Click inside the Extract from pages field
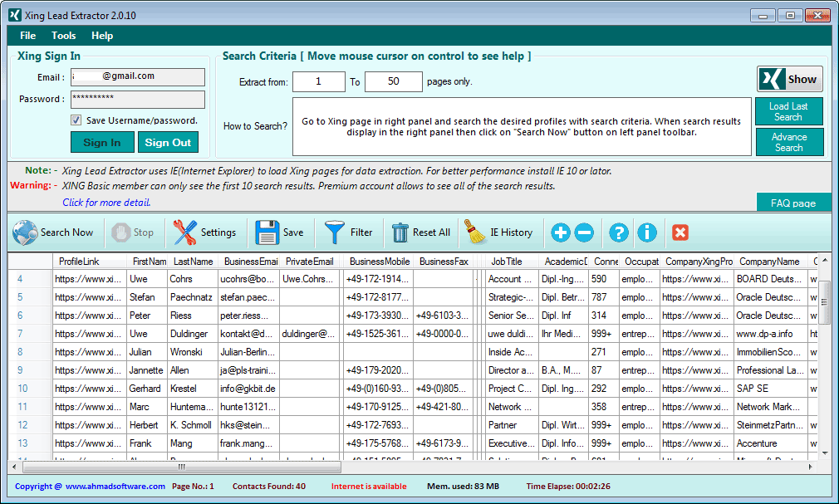 click(319, 81)
